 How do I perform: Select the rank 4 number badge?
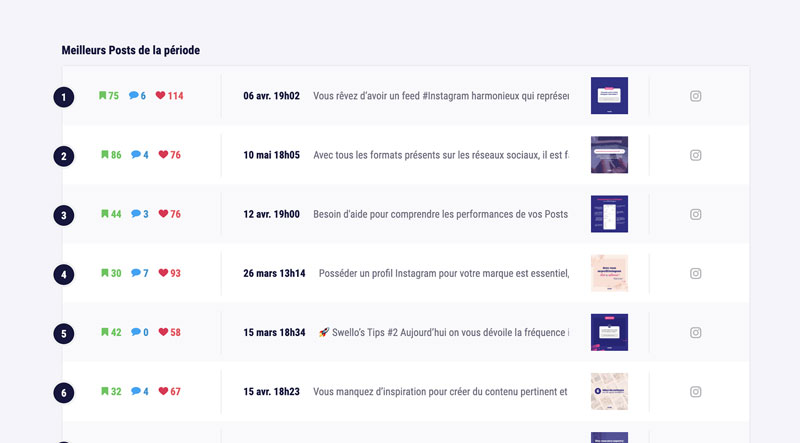coord(64,274)
